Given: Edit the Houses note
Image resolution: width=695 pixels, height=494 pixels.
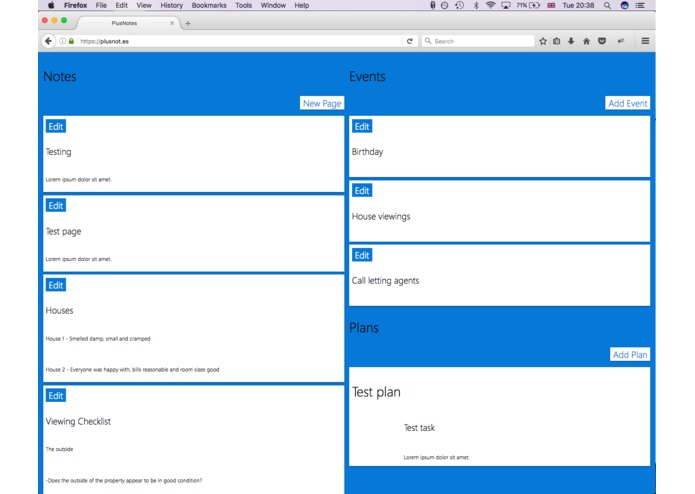Looking at the screenshot, I should pos(56,285).
